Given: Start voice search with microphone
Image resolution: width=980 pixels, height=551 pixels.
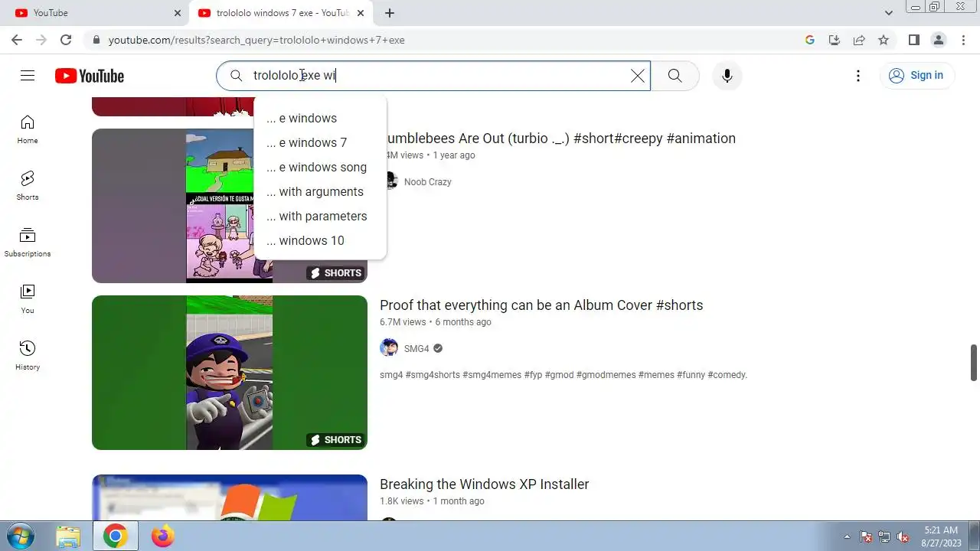Looking at the screenshot, I should click(x=727, y=76).
